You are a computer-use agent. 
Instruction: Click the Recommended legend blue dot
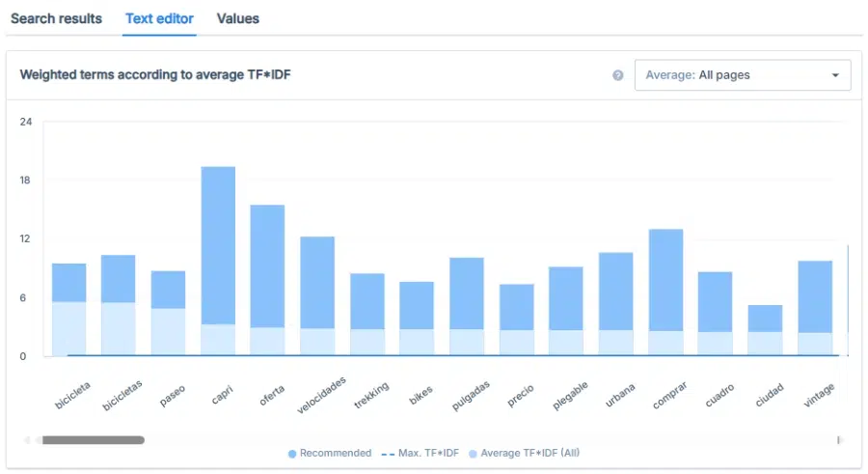point(292,453)
